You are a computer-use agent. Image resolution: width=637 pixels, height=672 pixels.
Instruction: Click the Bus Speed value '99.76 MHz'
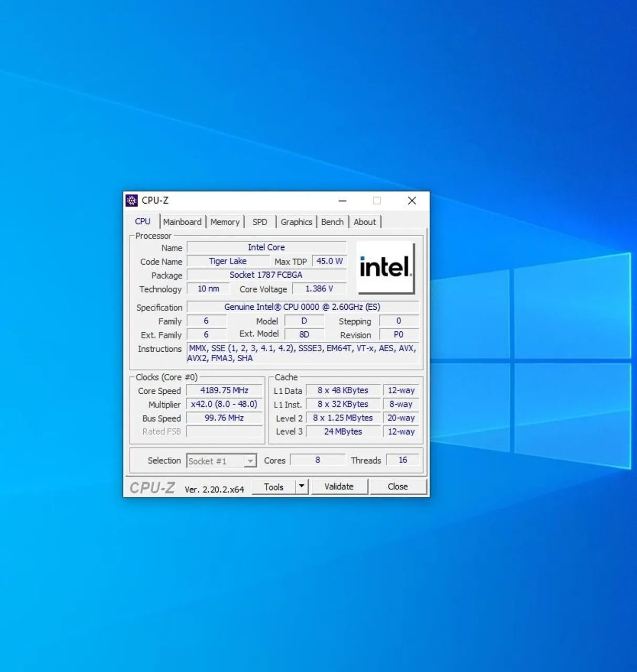[x=224, y=418]
